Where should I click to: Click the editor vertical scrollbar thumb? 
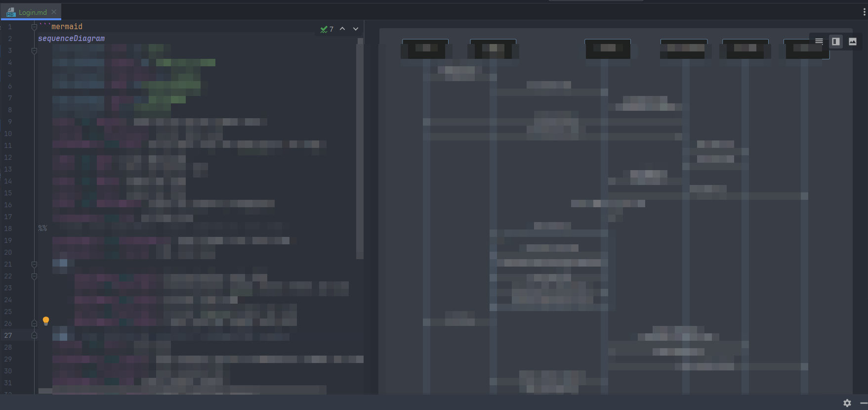(x=360, y=148)
